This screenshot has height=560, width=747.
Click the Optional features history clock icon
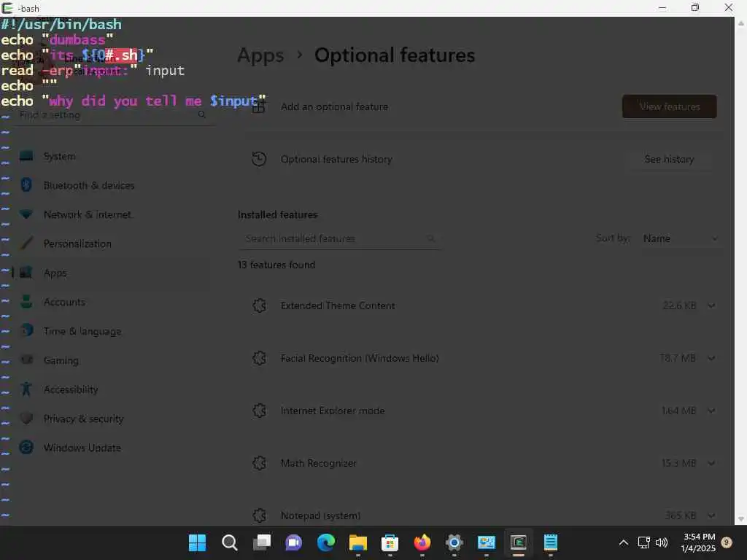[x=259, y=159]
